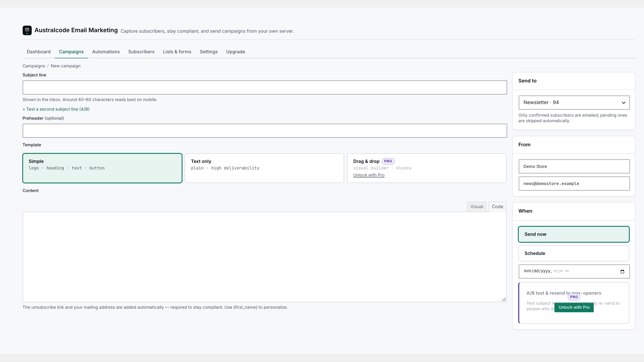Switch to the Campaigns tab
The height and width of the screenshot is (362, 644).
(71, 52)
